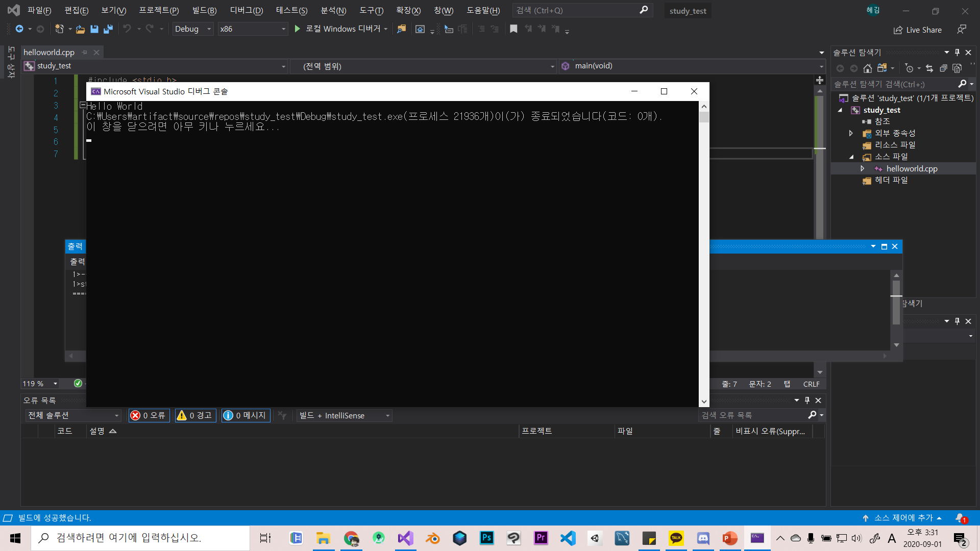Expand the 외부 종속성 tree node
This screenshot has width=980, height=551.
[851, 133]
